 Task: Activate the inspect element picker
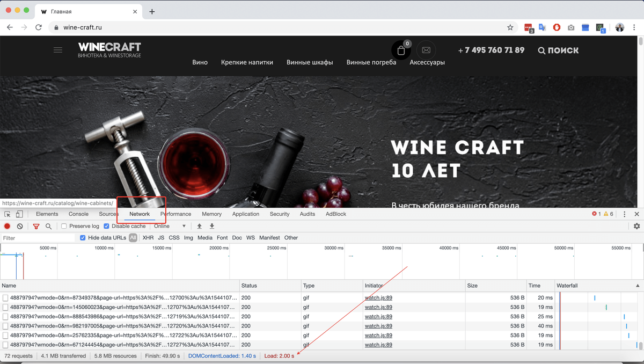tap(8, 214)
